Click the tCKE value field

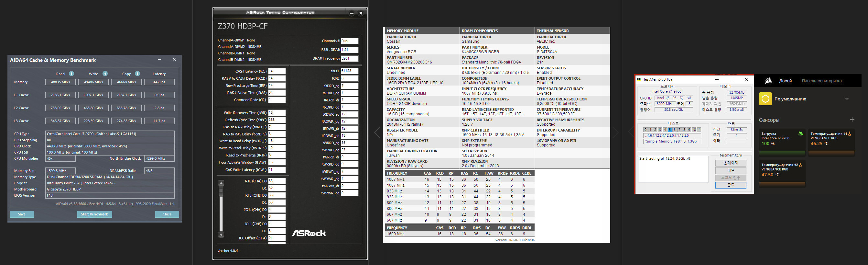point(349,78)
